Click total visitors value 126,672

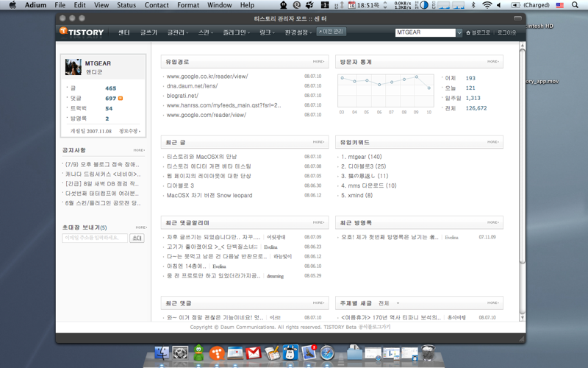coord(476,108)
